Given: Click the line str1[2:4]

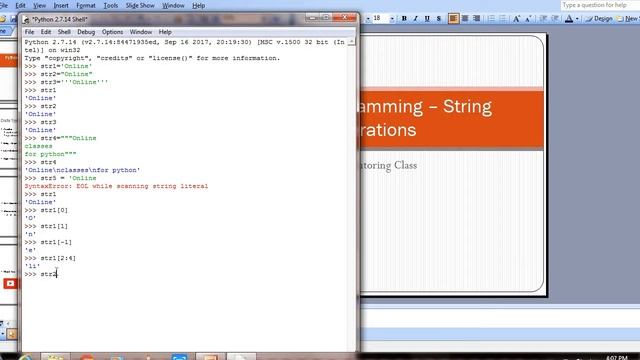Looking at the screenshot, I should click(50, 258).
